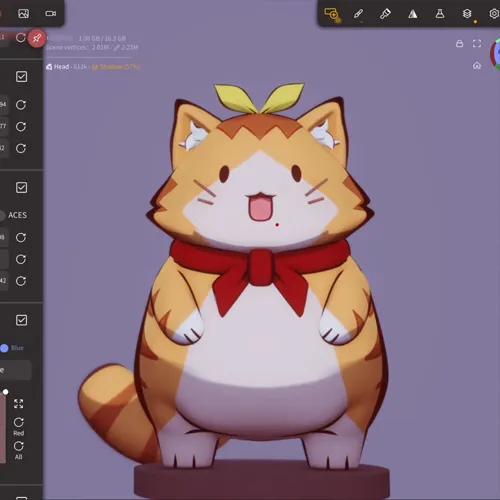Viewport: 500px width, 500px height.
Task: Toggle the ACES tone mapping switch
Action: click(x=2, y=215)
